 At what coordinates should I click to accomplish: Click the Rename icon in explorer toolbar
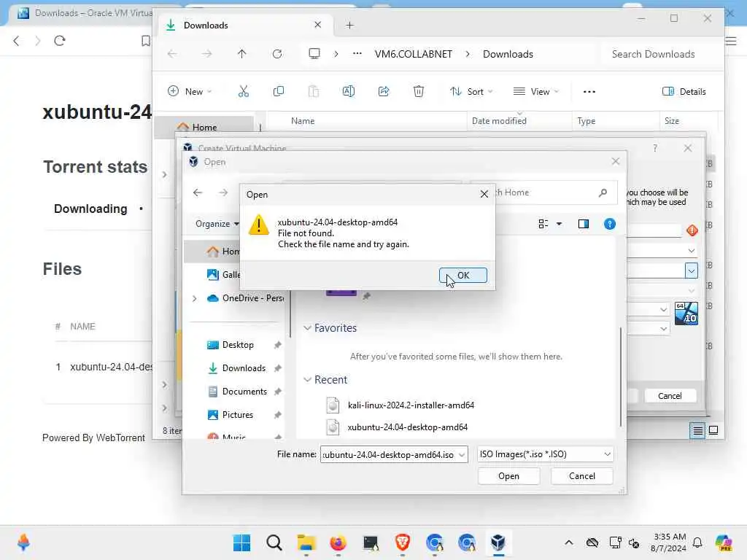click(x=348, y=91)
